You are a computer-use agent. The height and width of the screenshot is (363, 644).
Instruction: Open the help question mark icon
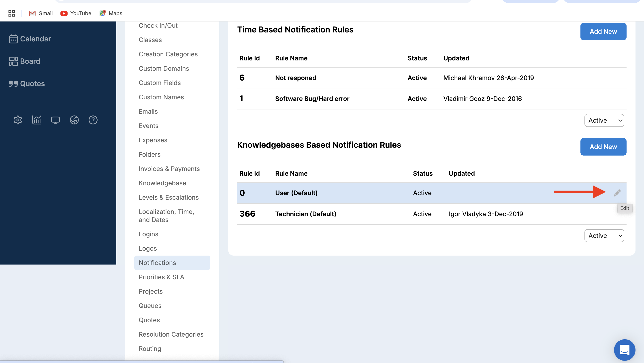[x=93, y=120]
